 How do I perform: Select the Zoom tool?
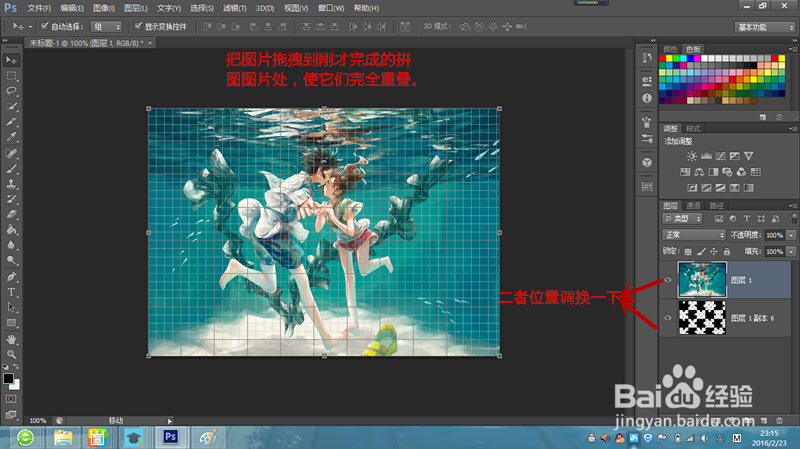click(x=11, y=354)
